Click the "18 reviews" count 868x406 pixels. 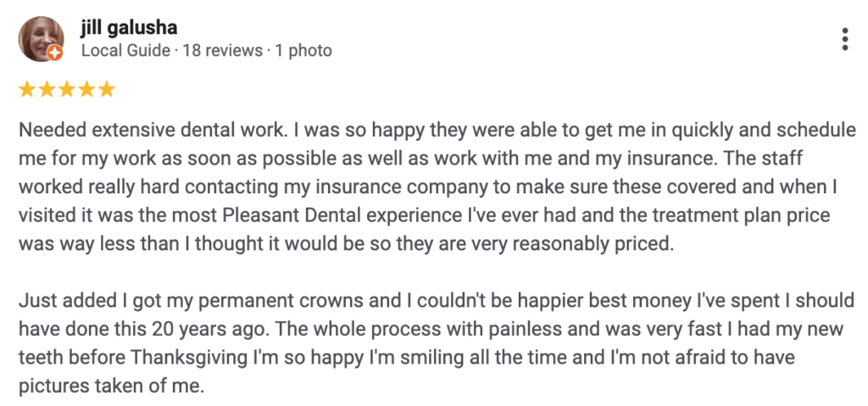222,51
